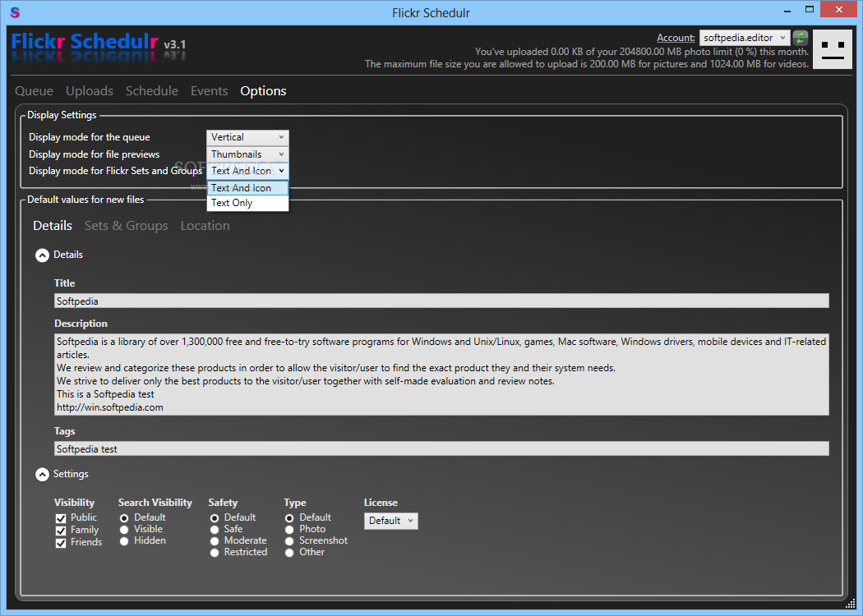Open the file previews Thumbnails dropdown
Screen dimensions: 863x616
[x=247, y=154]
